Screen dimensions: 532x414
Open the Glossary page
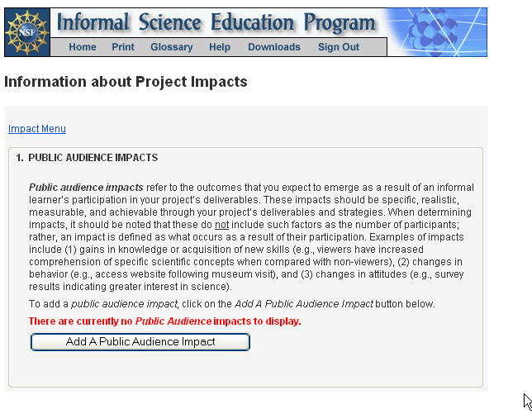[172, 47]
